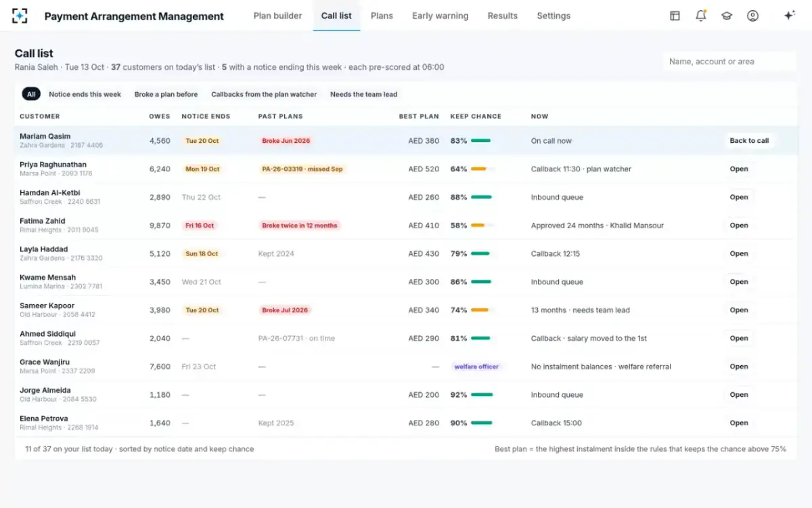The height and width of the screenshot is (508, 812).
Task: Sort by the Customer column header
Action: point(40,117)
